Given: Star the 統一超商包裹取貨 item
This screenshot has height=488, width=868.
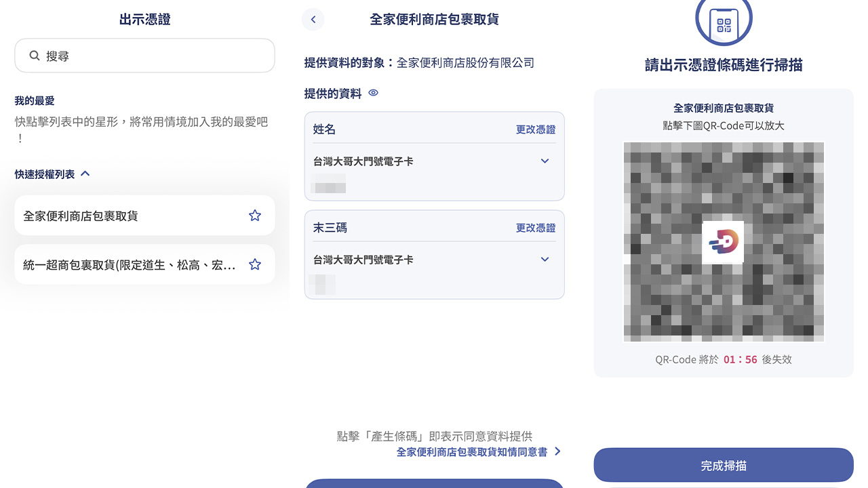Looking at the screenshot, I should (x=255, y=264).
